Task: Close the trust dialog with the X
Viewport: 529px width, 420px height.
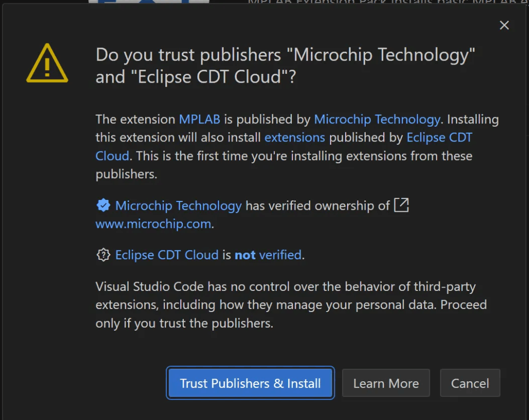Action: pos(504,25)
